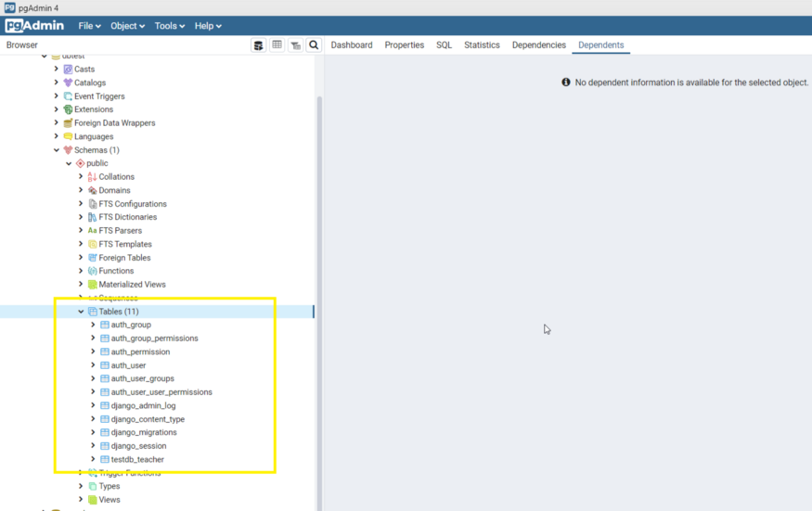
Task: Click the FTS Templates icon
Action: click(92, 244)
